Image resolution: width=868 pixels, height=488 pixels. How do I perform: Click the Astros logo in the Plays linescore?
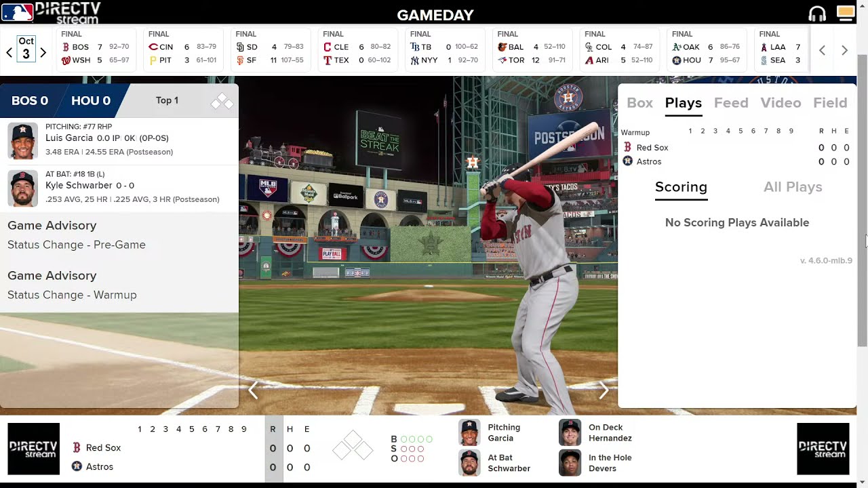[627, 161]
